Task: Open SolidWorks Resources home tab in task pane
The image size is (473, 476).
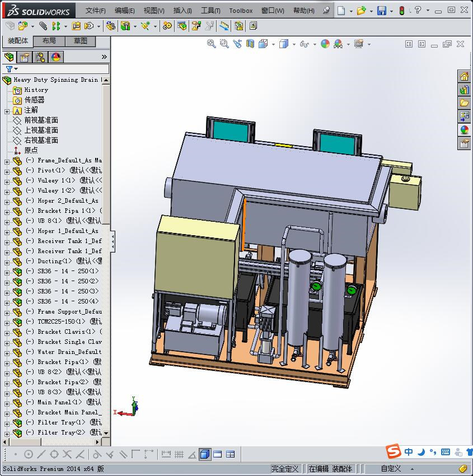Action: (x=464, y=77)
